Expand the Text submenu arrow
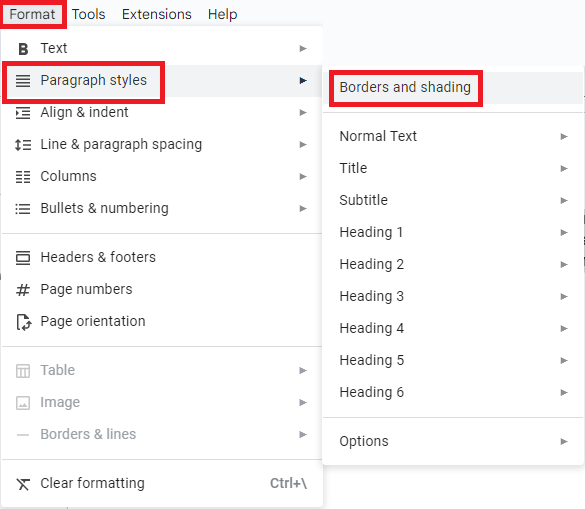The image size is (585, 509). 303,49
